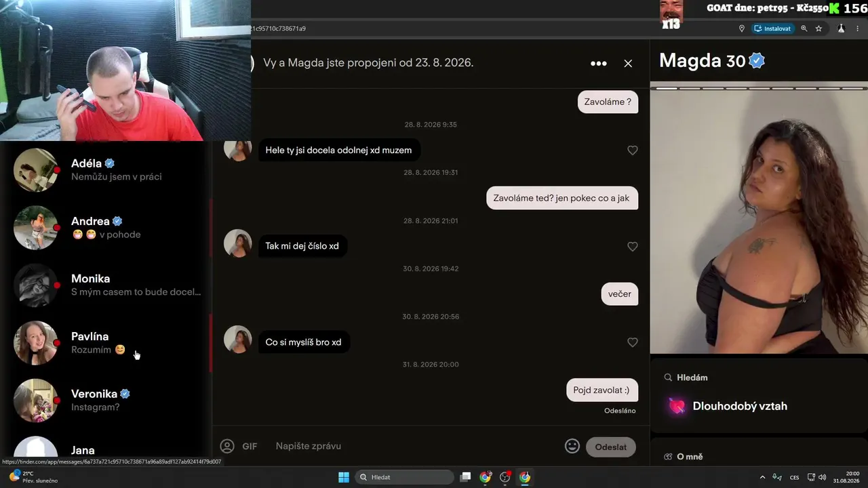
Task: Click the sent message "večer"
Action: click(x=619, y=294)
